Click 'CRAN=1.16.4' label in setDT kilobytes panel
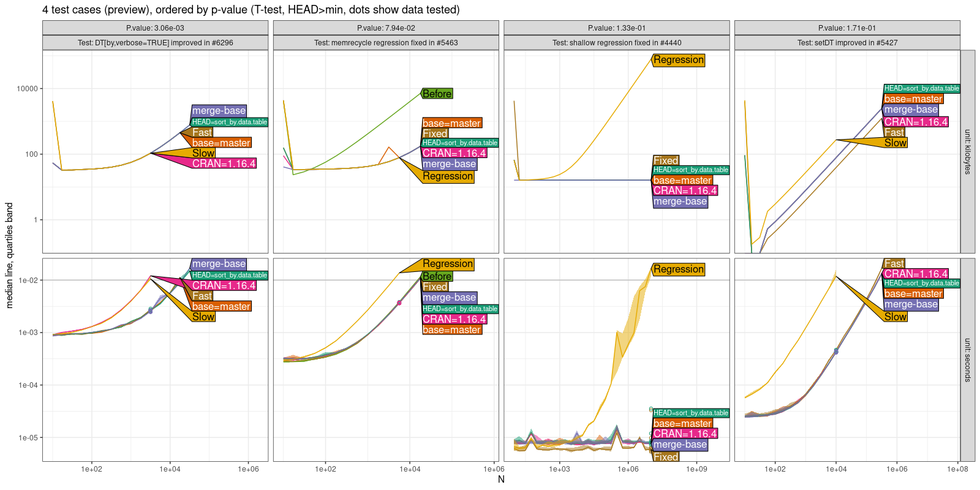Viewport: 980px width, 490px height. (916, 122)
